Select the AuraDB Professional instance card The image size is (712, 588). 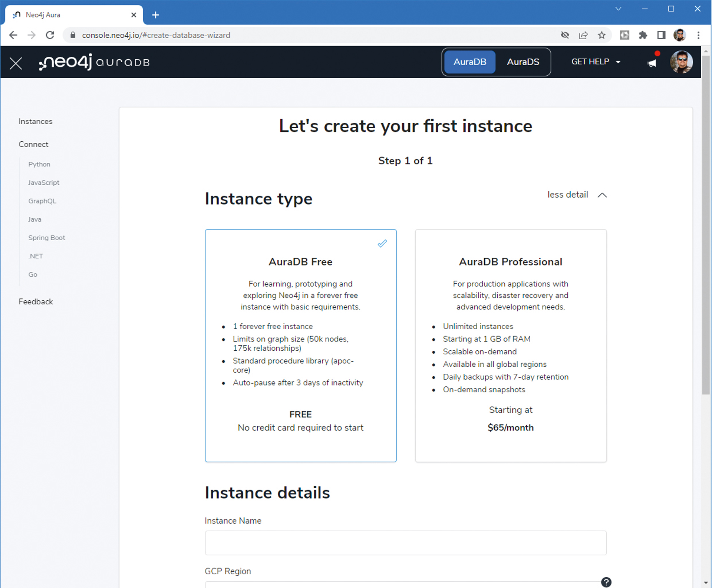point(510,345)
